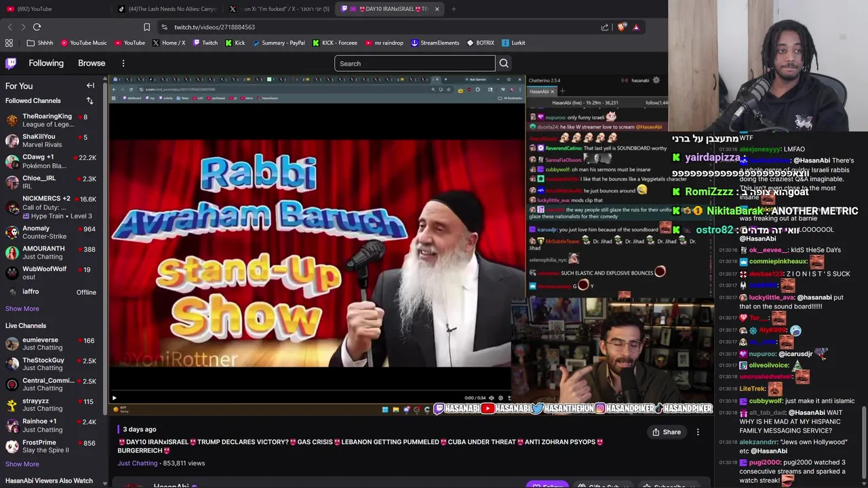Screen dimensions: 868x488
Task: Open WubWoofWolf osu! channel
Action: pyautogui.click(x=50, y=272)
